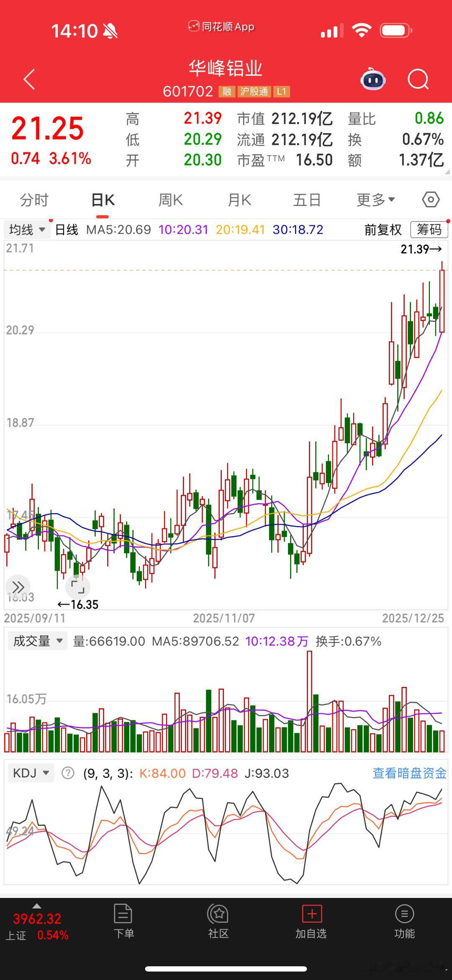
Task: Open the 更多 dropdown
Action: [x=375, y=200]
